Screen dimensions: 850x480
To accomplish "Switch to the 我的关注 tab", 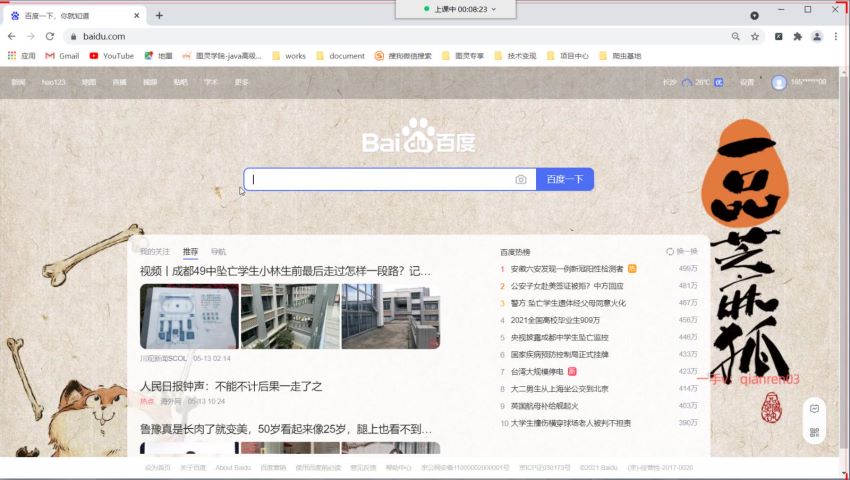I will [155, 252].
